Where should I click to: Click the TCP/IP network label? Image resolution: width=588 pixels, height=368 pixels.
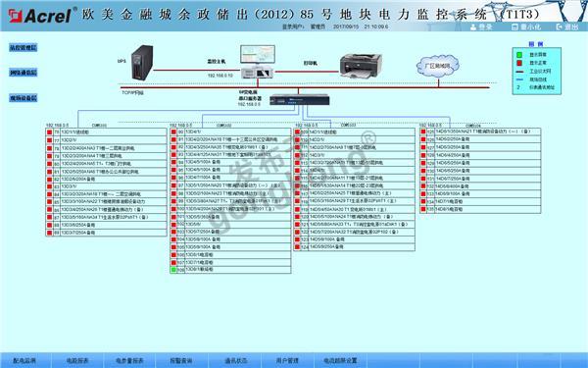click(x=132, y=92)
